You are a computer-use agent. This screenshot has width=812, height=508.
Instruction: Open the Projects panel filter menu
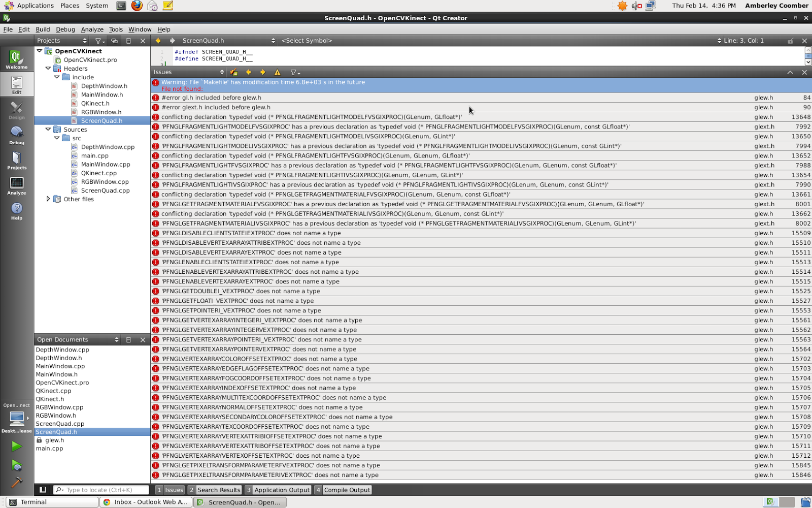100,41
